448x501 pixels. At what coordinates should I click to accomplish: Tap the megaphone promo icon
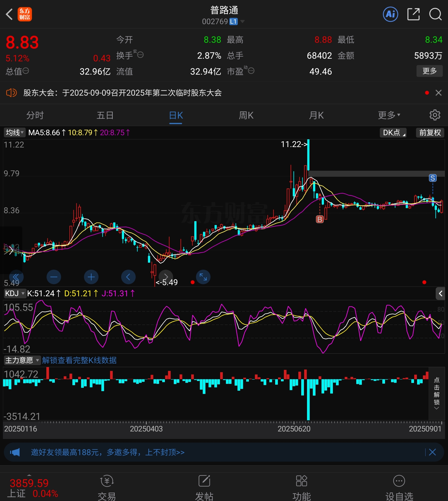[15, 452]
